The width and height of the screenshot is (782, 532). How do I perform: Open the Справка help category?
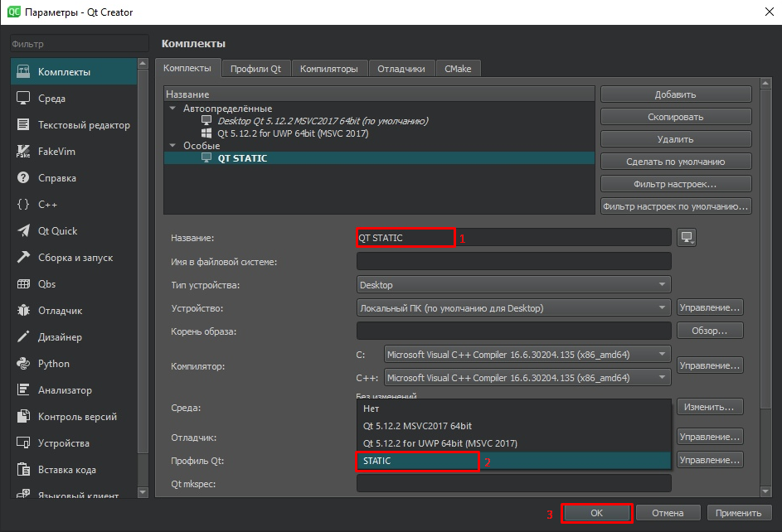74,178
